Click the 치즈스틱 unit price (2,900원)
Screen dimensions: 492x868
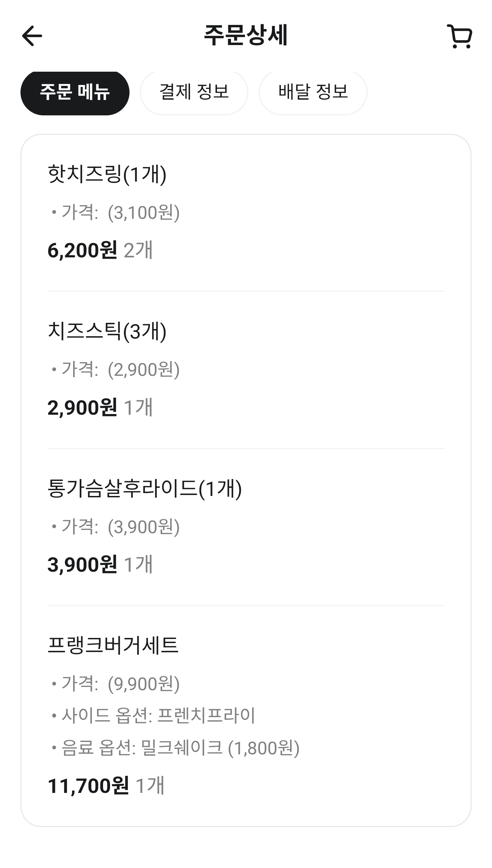point(143,369)
